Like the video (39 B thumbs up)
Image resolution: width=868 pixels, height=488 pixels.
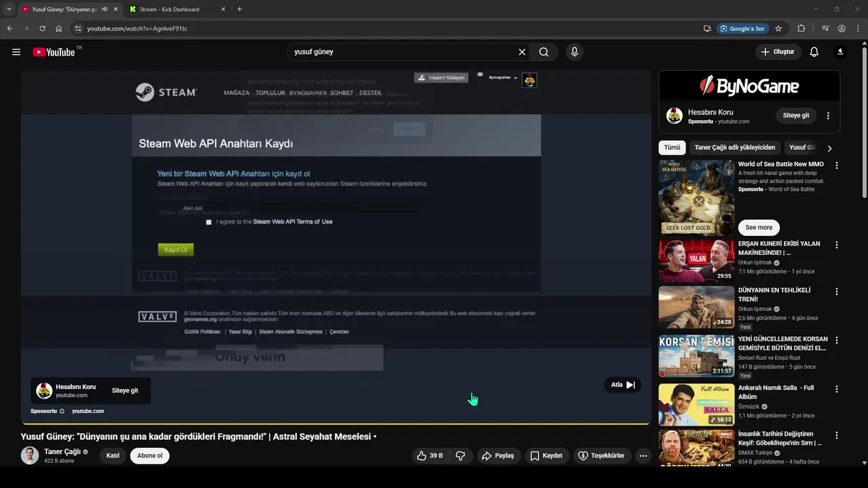pos(430,456)
